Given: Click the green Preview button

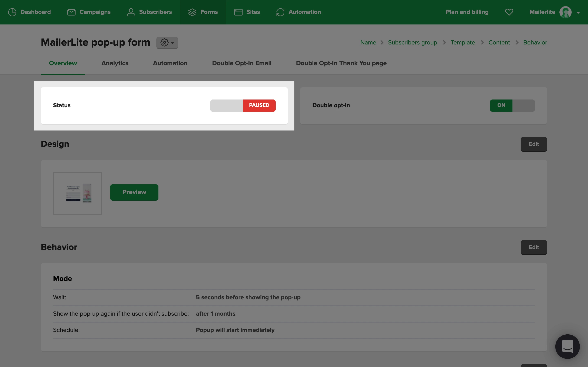Looking at the screenshot, I should 134,192.
